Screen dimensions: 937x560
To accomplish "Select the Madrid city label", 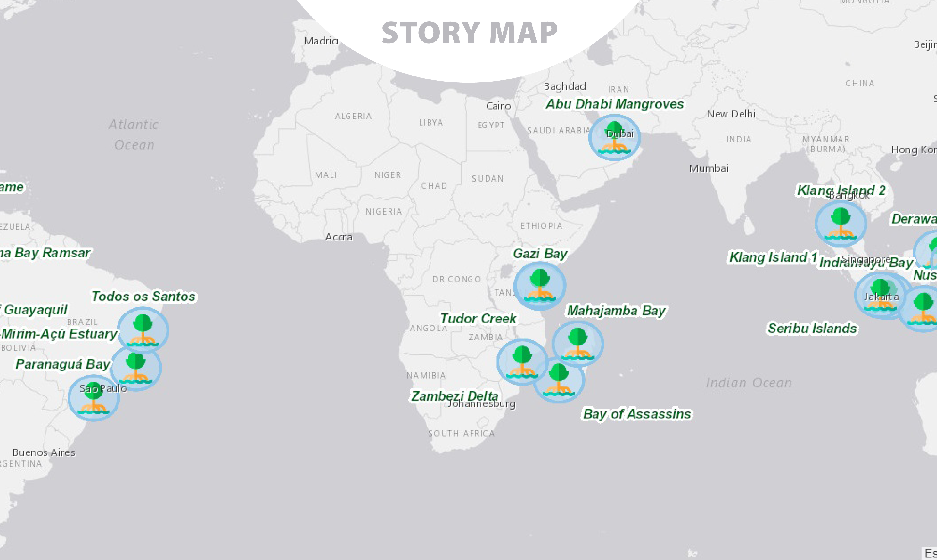I will point(321,41).
